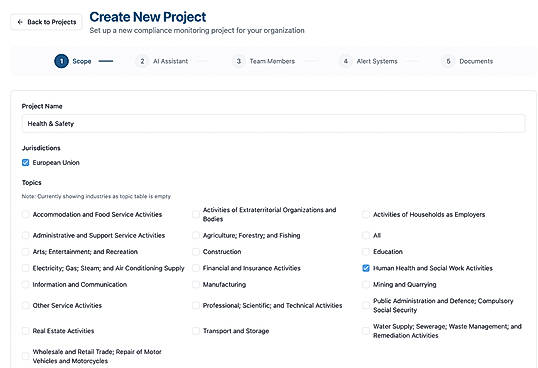The width and height of the screenshot is (538, 368).
Task: Click the Create New Project heading
Action: coord(148,17)
